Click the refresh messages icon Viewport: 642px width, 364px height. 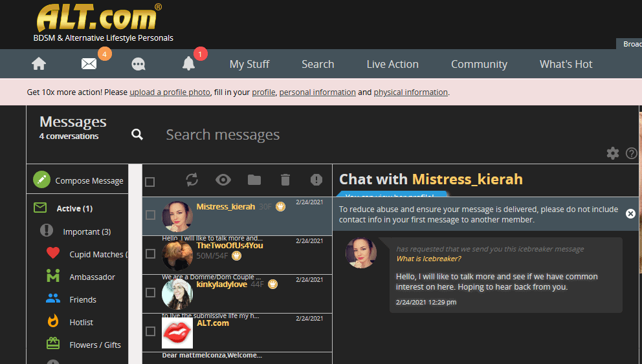(x=192, y=180)
